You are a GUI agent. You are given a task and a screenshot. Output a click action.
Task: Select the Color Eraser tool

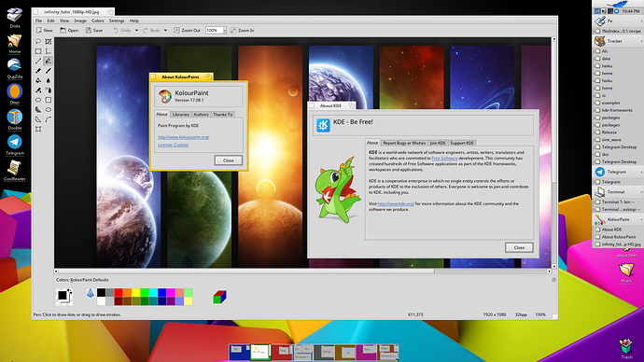point(38,90)
